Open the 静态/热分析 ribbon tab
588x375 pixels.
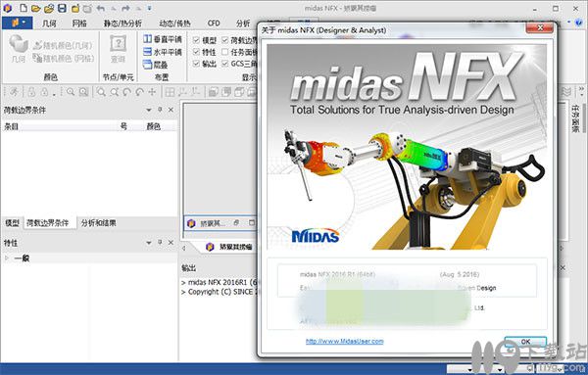tap(122, 23)
